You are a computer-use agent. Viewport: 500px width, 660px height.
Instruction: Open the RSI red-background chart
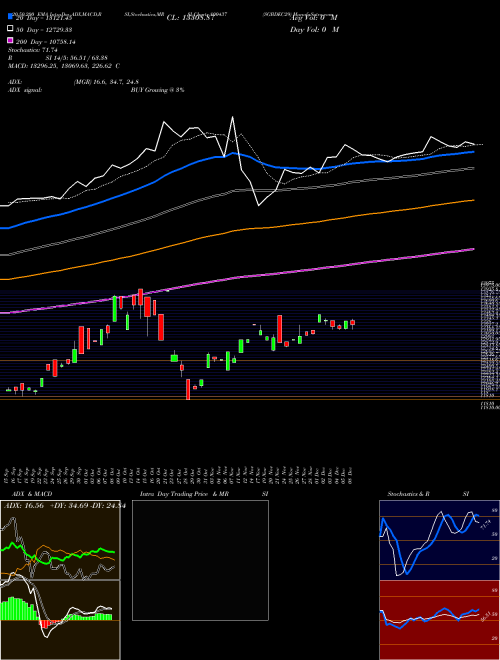(440, 620)
